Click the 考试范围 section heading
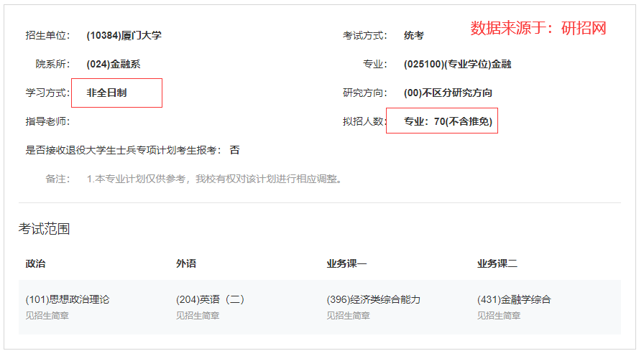Screen dimensions: 644x356 click(44, 229)
